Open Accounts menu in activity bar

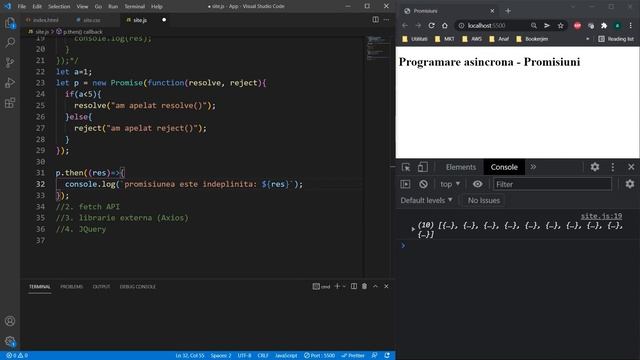click(10, 321)
